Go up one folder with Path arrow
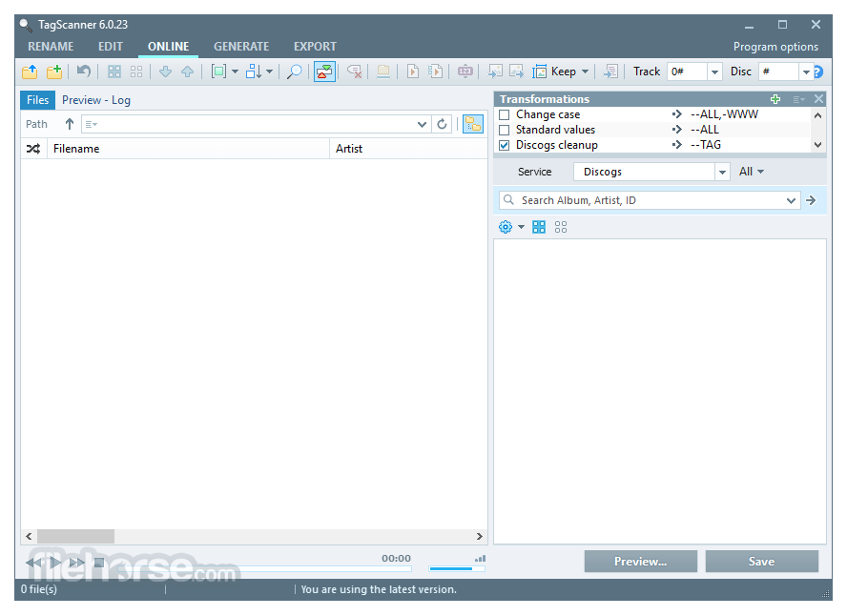The width and height of the screenshot is (847, 616). pos(69,124)
